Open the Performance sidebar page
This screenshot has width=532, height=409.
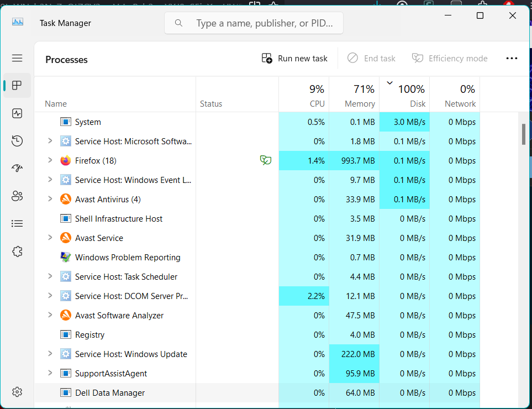(17, 113)
